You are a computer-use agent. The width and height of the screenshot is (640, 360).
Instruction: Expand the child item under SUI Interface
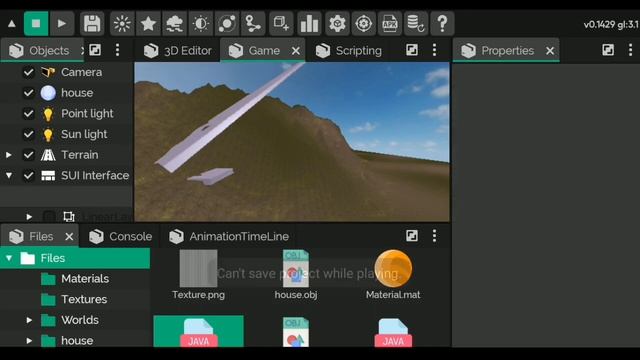click(x=29, y=217)
